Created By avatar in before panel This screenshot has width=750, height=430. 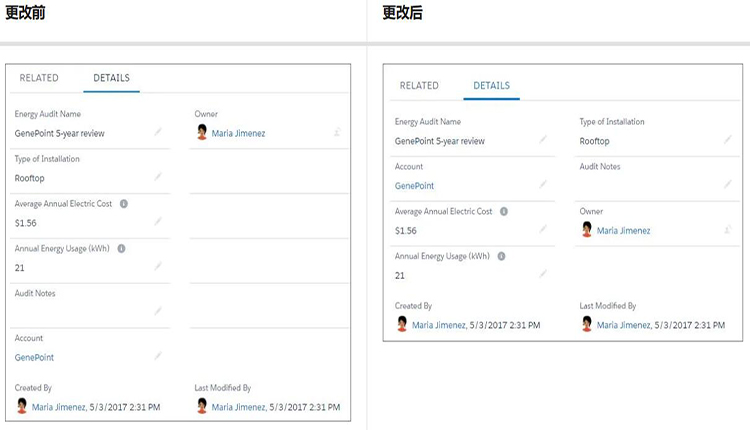(x=22, y=406)
